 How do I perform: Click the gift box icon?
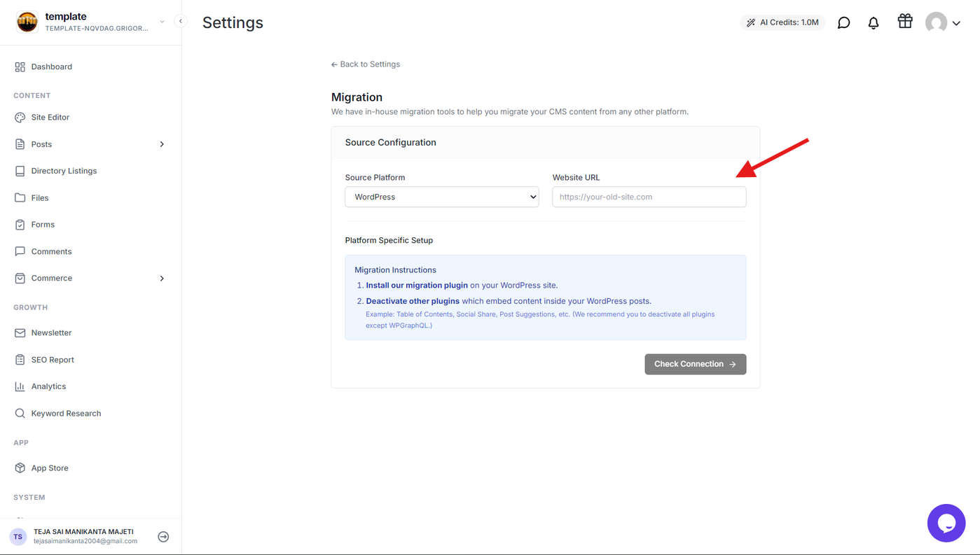point(905,22)
